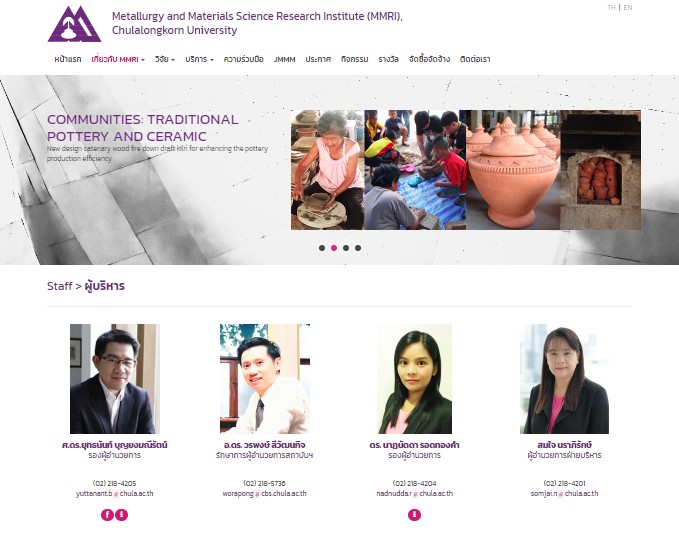Select the active second carousel dot
This screenshot has height=550, width=679.
click(334, 248)
